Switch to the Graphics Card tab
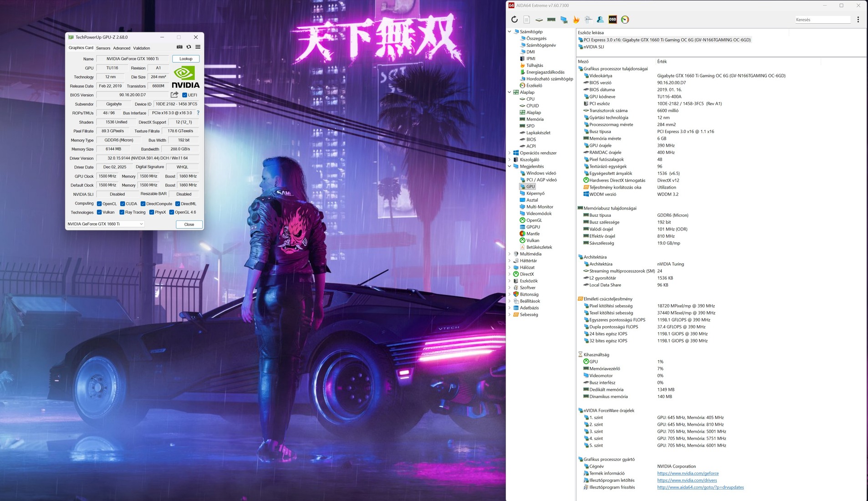The width and height of the screenshot is (868, 501). (81, 48)
